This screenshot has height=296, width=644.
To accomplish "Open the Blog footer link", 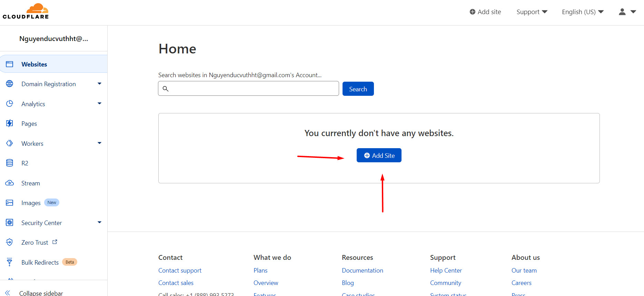I will click(x=348, y=283).
